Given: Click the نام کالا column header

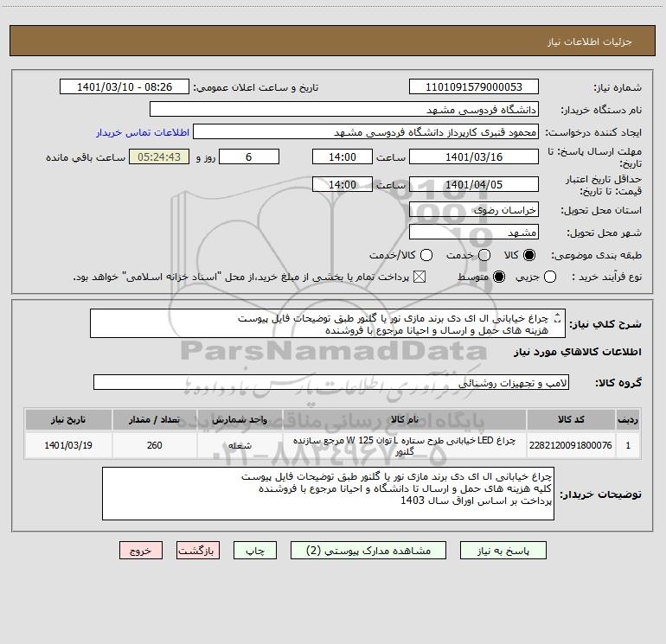Looking at the screenshot, I should [x=405, y=420].
